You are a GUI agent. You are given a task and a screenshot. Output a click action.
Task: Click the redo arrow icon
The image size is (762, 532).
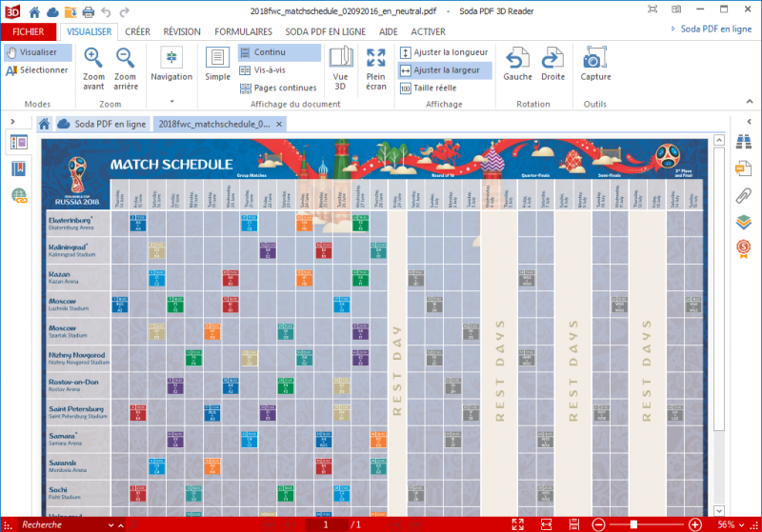tap(125, 11)
